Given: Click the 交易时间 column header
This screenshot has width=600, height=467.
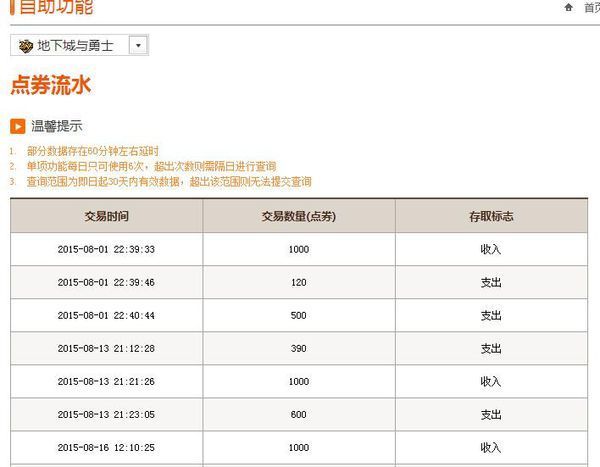Looking at the screenshot, I should [x=106, y=216].
